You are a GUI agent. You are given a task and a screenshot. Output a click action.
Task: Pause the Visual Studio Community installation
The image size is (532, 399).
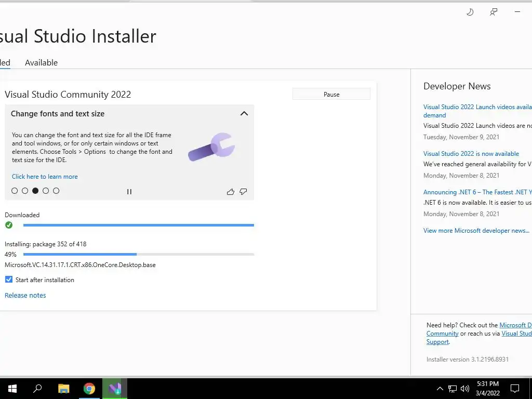[x=331, y=94]
